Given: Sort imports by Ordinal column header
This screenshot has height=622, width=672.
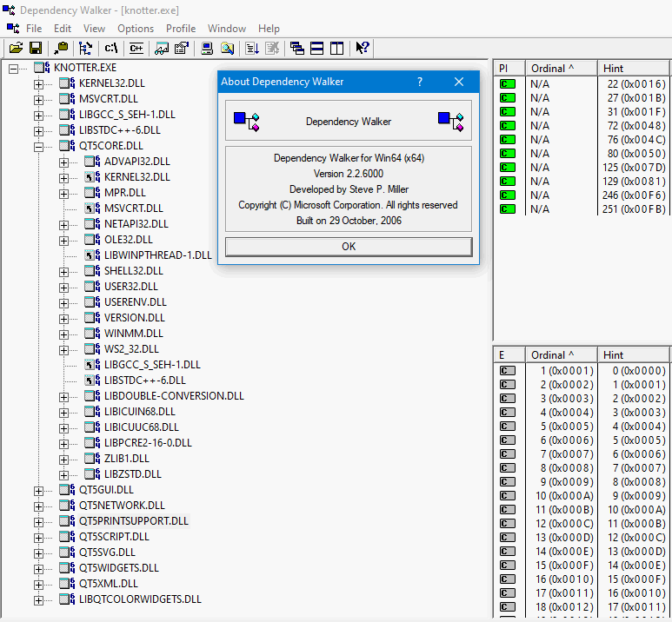Looking at the screenshot, I should pyautogui.click(x=562, y=68).
